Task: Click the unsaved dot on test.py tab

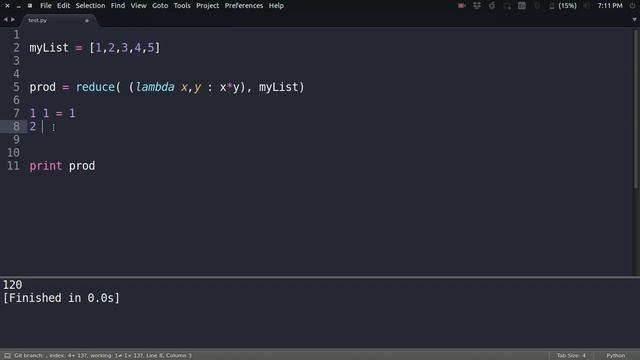Action: click(87, 20)
